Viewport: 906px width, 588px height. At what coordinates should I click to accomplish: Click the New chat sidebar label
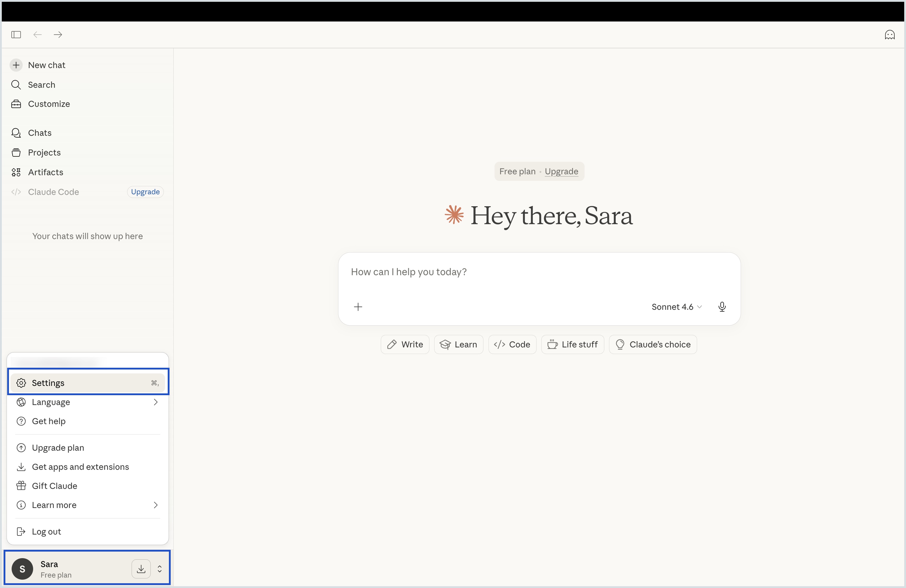point(47,65)
